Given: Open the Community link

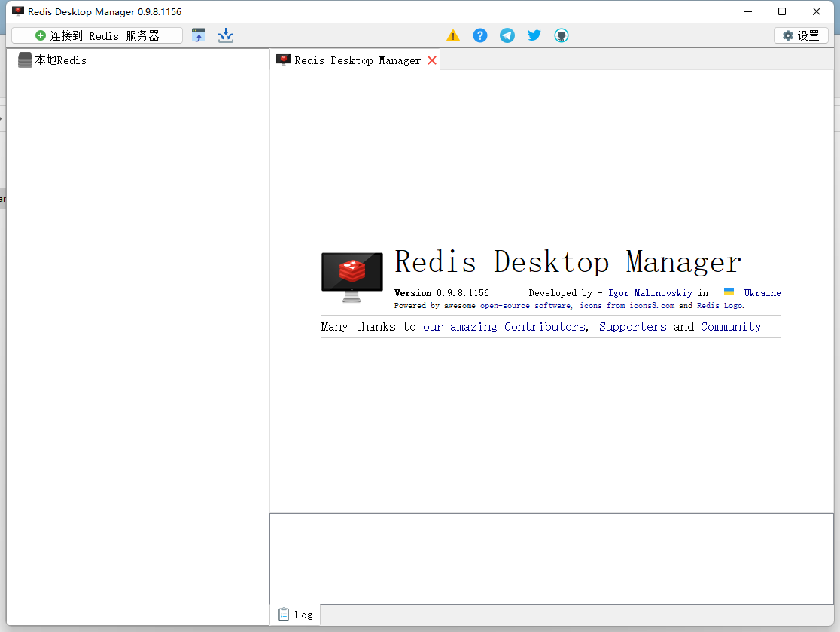Looking at the screenshot, I should point(731,326).
